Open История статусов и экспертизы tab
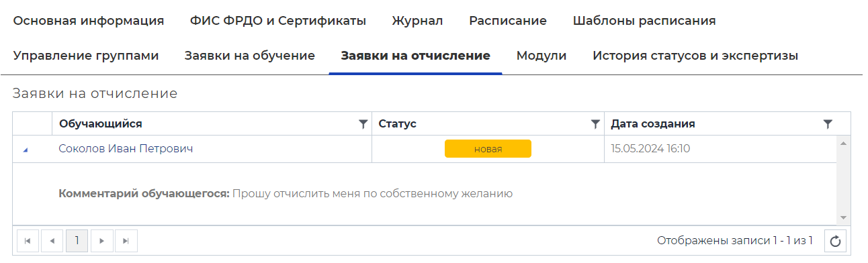The height and width of the screenshot is (263, 868). point(695,56)
